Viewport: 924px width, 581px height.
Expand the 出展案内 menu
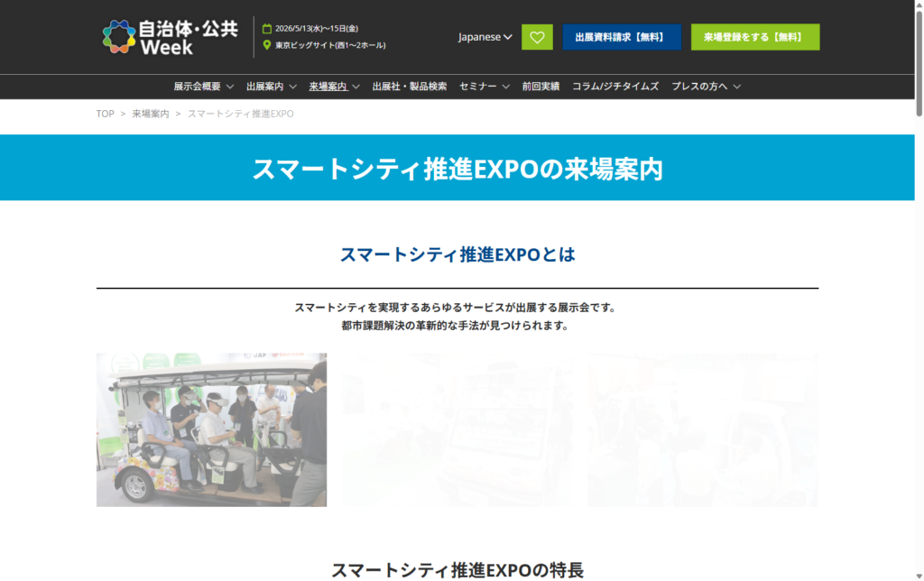click(x=272, y=87)
